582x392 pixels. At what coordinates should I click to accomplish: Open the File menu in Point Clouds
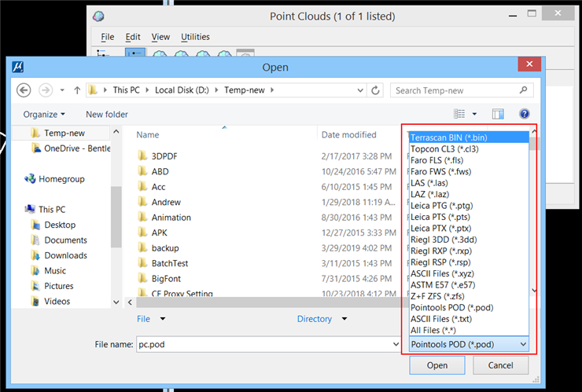pyautogui.click(x=108, y=37)
